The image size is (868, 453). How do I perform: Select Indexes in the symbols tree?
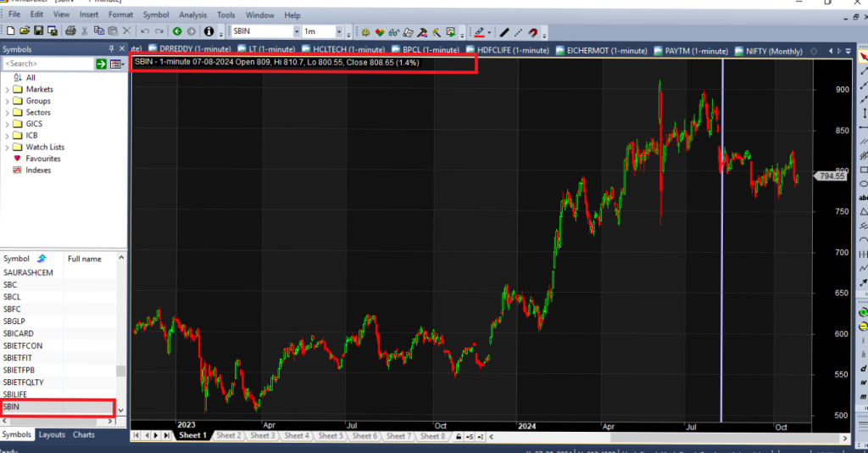coord(38,171)
